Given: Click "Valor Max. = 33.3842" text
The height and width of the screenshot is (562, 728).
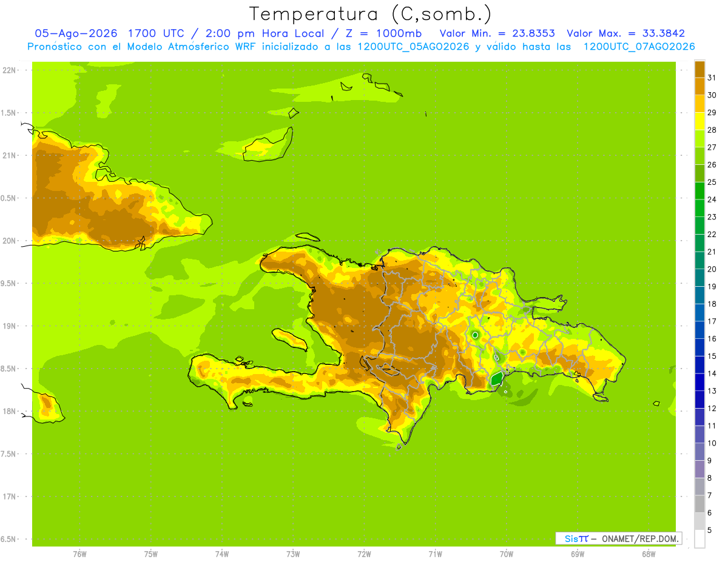Looking at the screenshot, I should (x=625, y=33).
